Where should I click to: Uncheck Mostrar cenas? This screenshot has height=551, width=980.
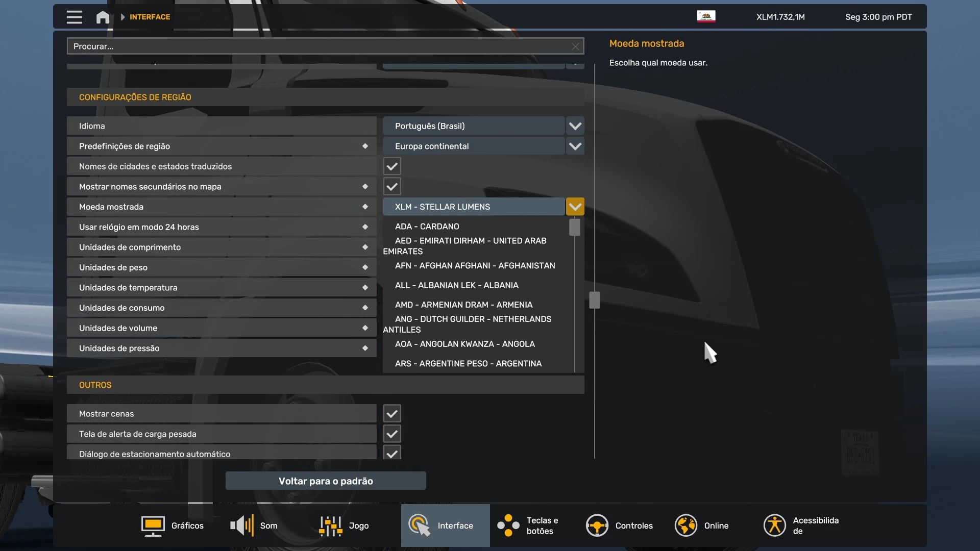coord(391,413)
